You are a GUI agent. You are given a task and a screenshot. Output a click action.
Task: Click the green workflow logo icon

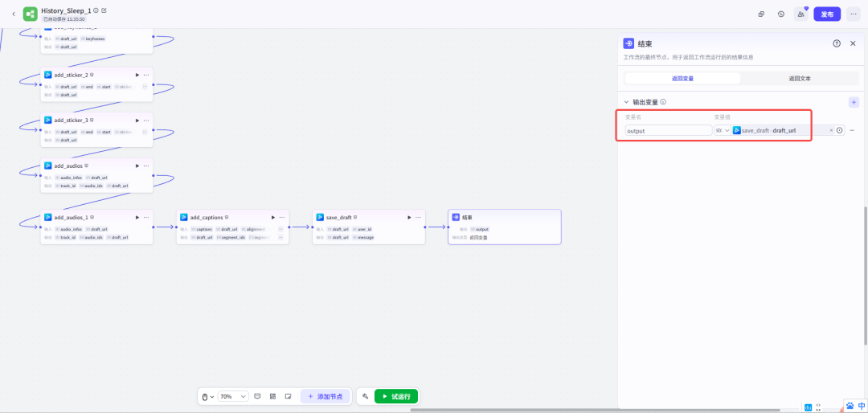point(31,14)
